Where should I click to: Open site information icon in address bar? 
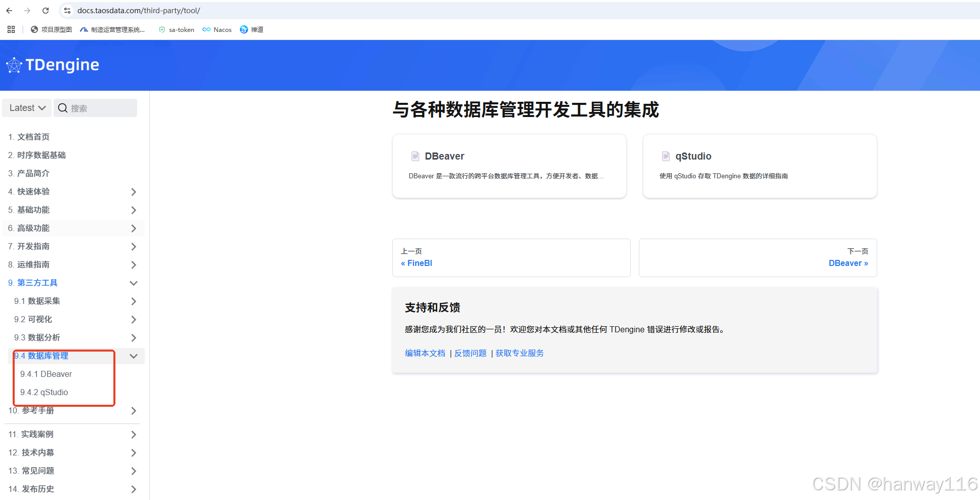coord(67,10)
